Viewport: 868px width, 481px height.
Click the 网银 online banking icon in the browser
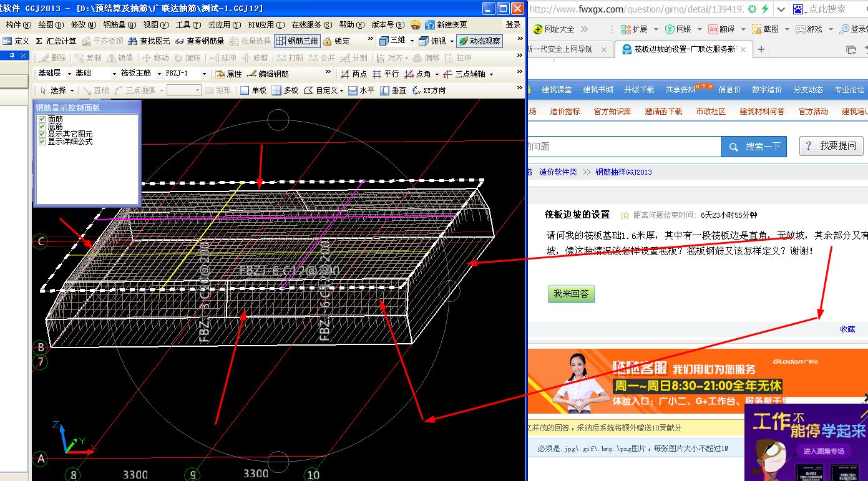[678, 29]
